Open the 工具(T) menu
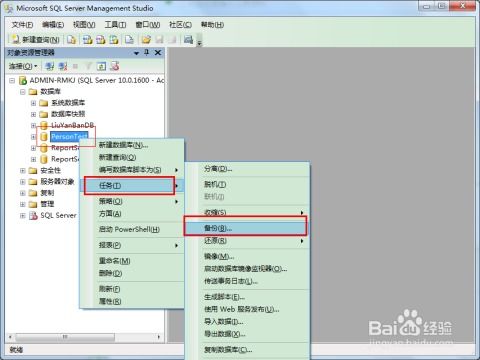This screenshot has height=360, width=480. pyautogui.click(x=115, y=25)
